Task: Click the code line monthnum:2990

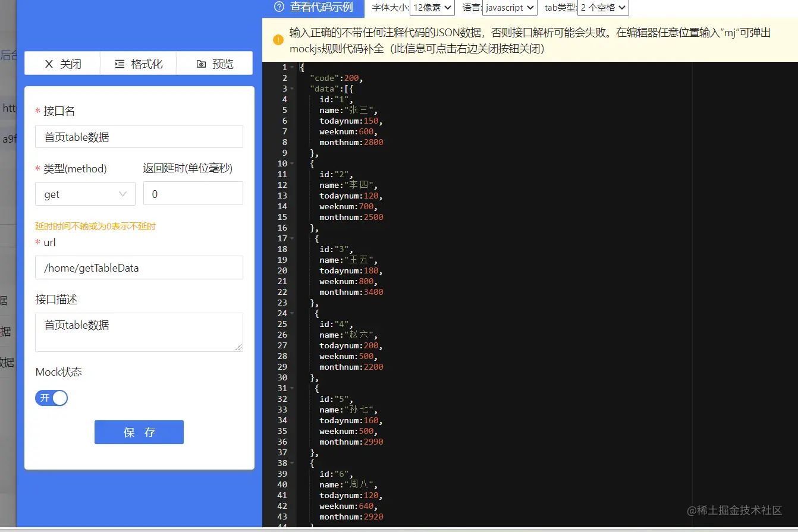Action: coord(351,442)
